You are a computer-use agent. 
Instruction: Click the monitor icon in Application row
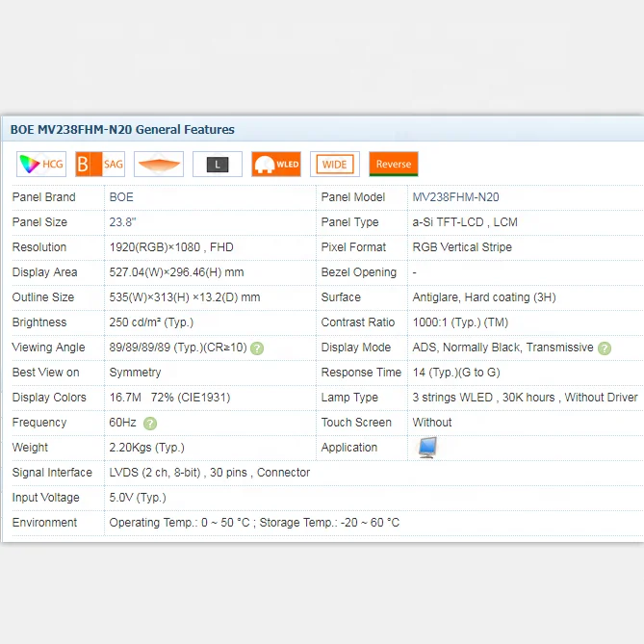click(426, 448)
